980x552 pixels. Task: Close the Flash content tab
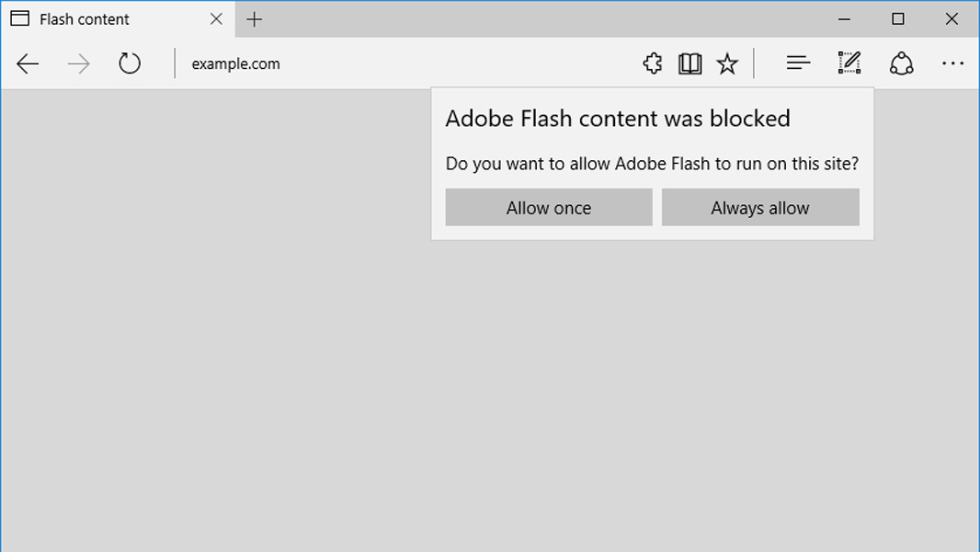pos(216,18)
